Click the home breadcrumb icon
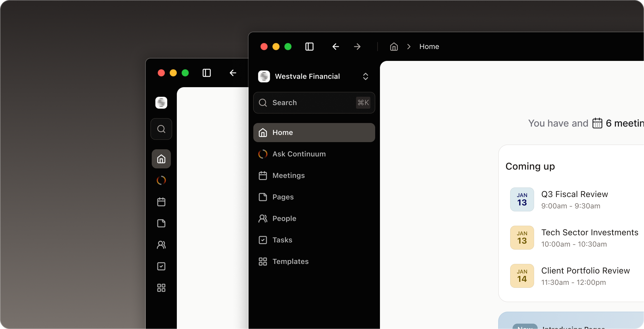 pos(394,47)
